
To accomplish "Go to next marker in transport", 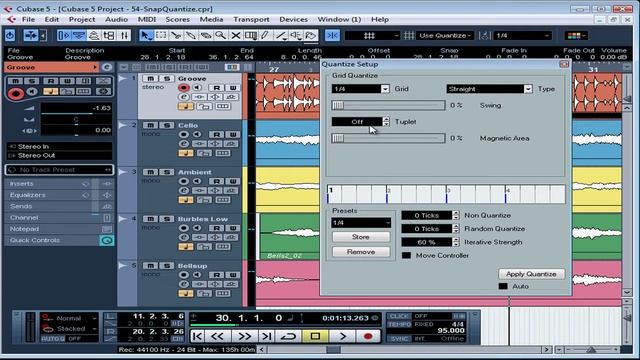I will pos(267,336).
